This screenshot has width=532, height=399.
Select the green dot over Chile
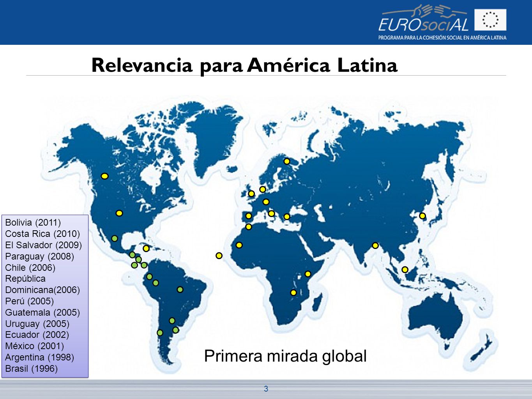(x=160, y=333)
